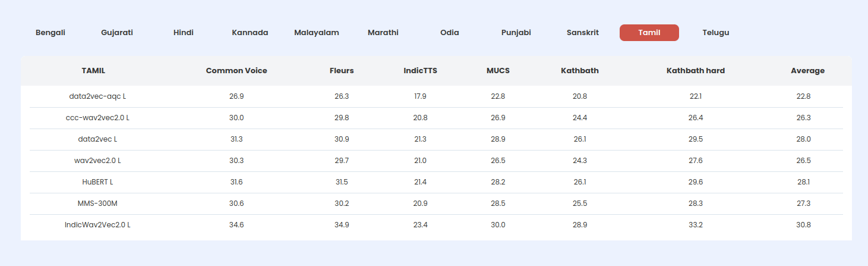
Task: Switch to the Odia tab
Action: [450, 33]
